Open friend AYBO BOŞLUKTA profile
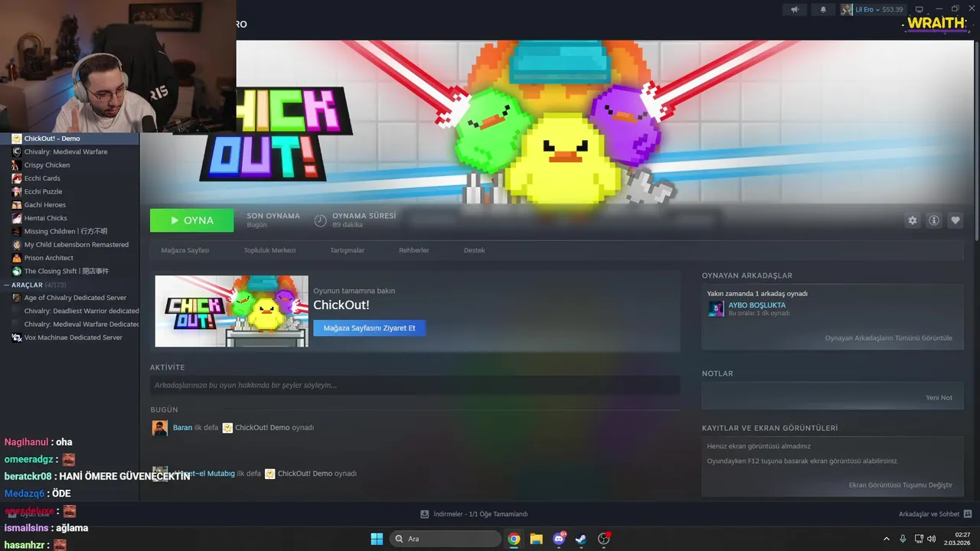Viewport: 980px width, 551px height. point(756,305)
